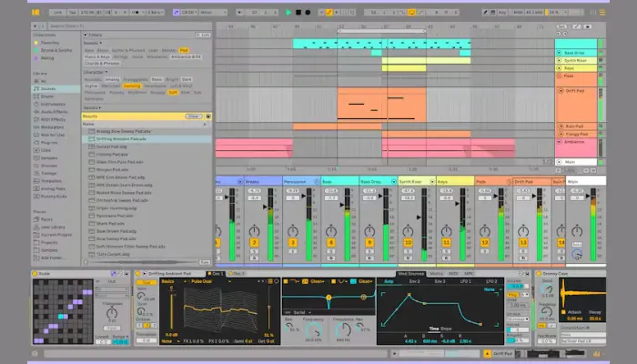Viewport: 637px width, 364px height.
Task: Collapse the Filters disclosure triangle
Action: tap(86, 35)
